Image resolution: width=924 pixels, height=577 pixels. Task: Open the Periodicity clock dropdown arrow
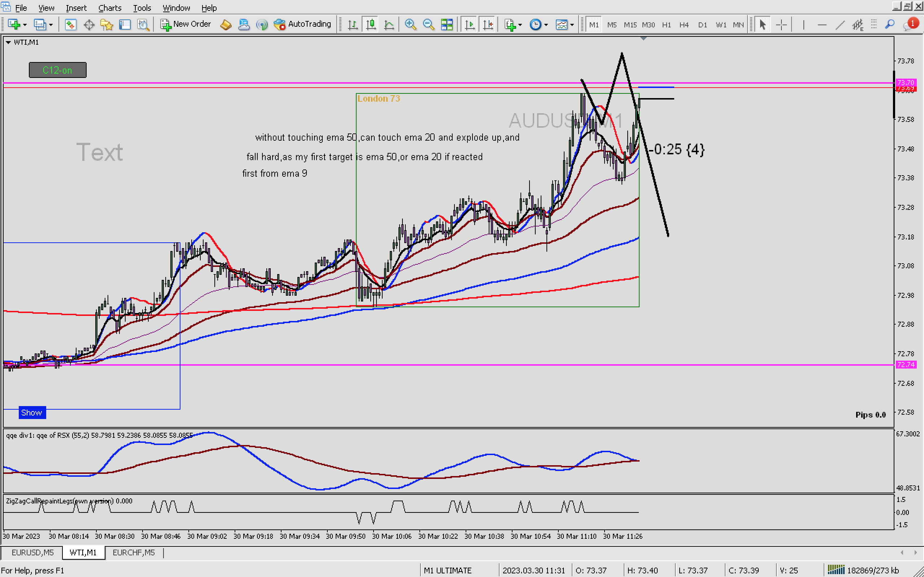coord(546,25)
